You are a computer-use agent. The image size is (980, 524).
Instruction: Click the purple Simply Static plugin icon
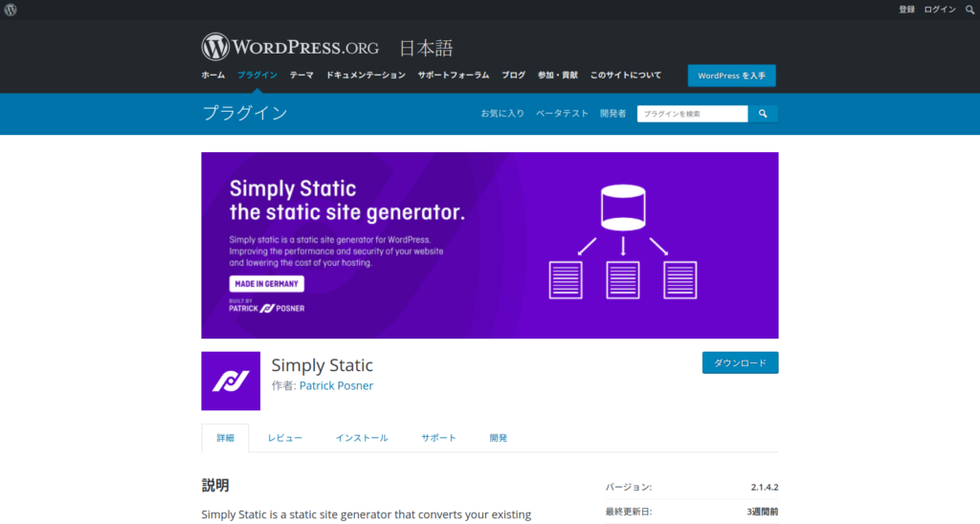(231, 381)
